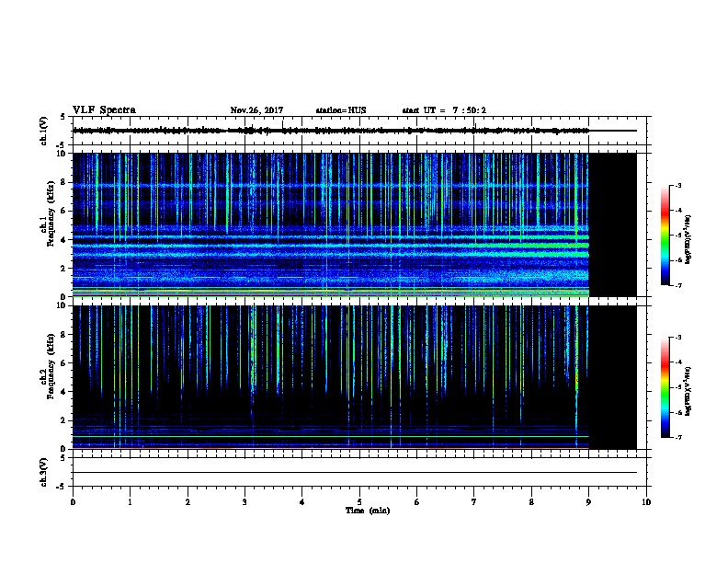
Task: Click the time axis tick label 10
Action: point(646,502)
